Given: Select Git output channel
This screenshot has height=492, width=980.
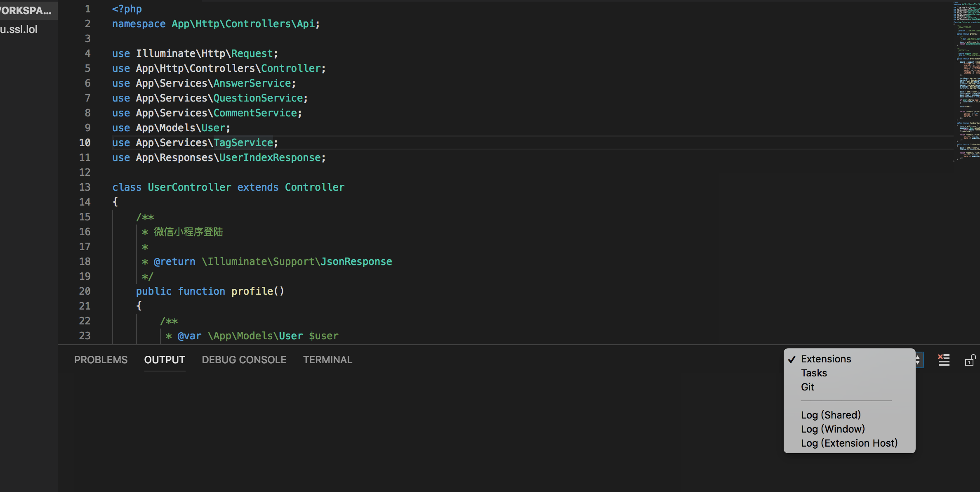Looking at the screenshot, I should coord(807,387).
